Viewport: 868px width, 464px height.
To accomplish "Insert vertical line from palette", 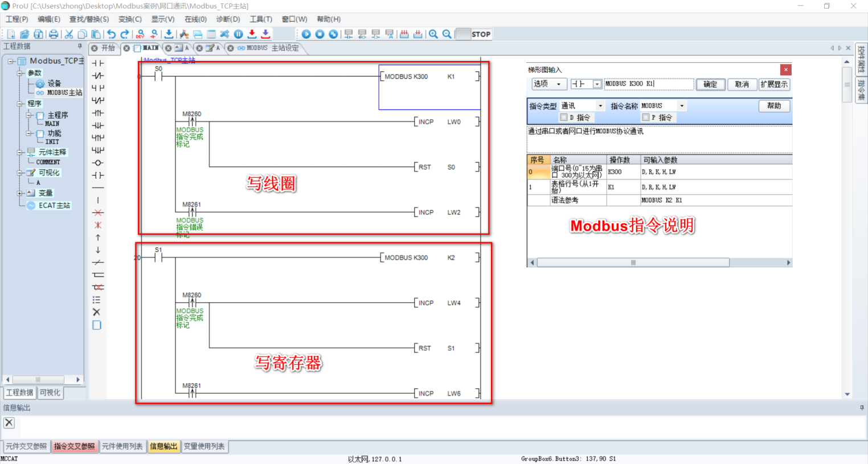I will coord(98,200).
